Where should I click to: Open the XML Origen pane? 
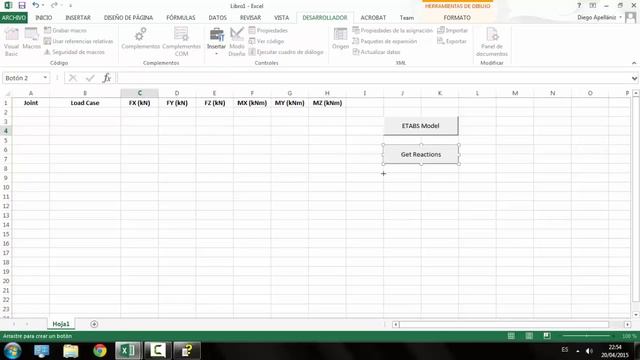coord(340,39)
